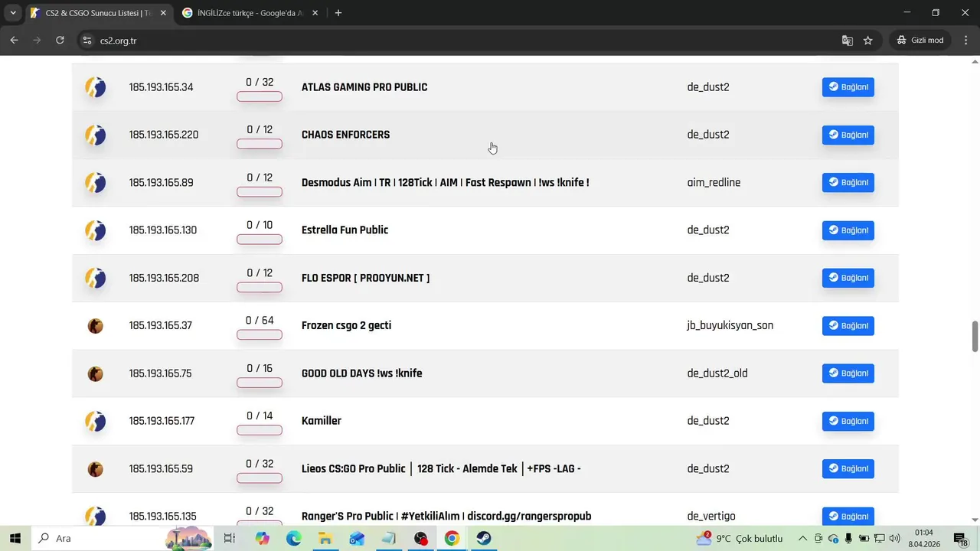Click the game icon in the Ranger'S Pro Public row

click(95, 516)
